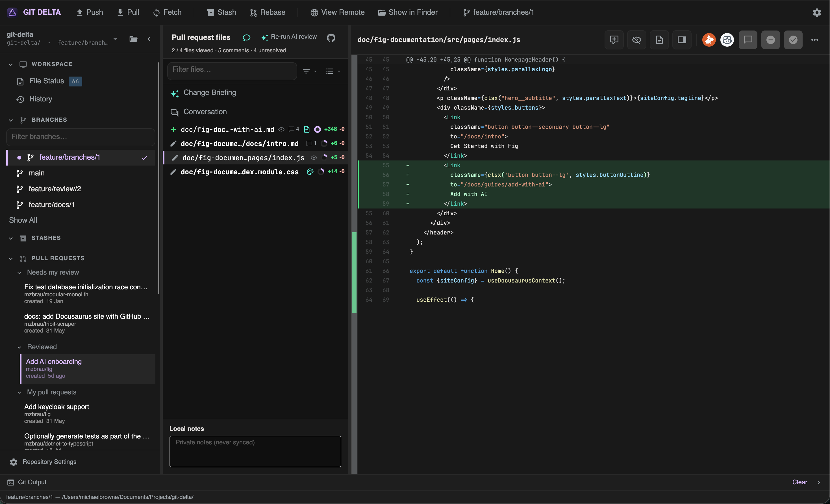Open the list view mode dropdown

333,71
